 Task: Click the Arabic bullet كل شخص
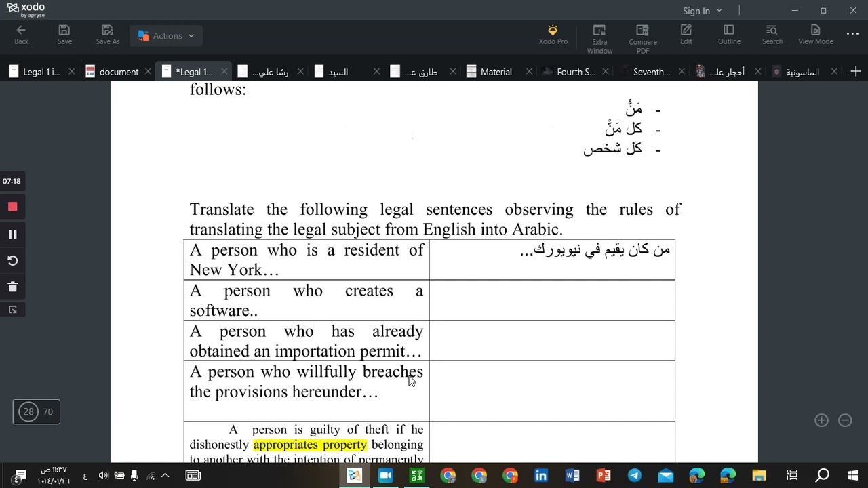pyautogui.click(x=612, y=148)
